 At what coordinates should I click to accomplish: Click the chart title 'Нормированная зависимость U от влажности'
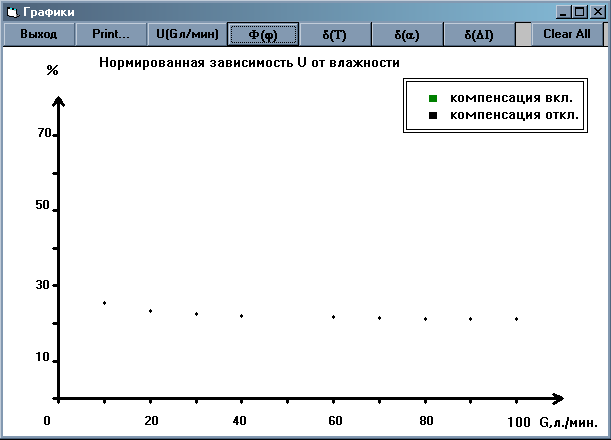249,62
